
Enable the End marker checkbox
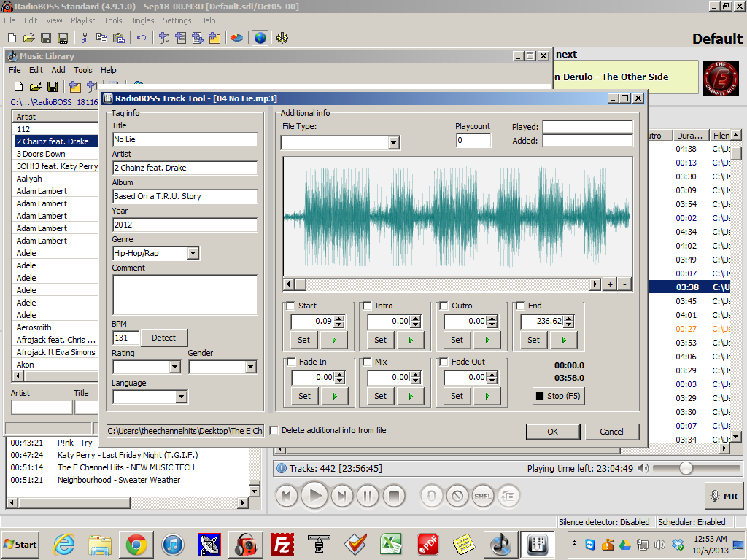(x=521, y=306)
